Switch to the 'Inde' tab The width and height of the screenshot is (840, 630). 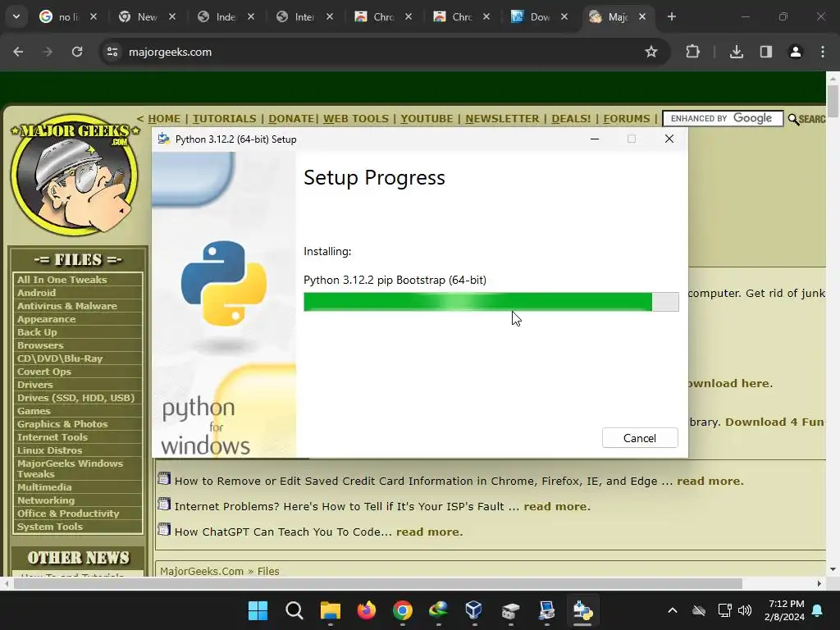(x=226, y=16)
